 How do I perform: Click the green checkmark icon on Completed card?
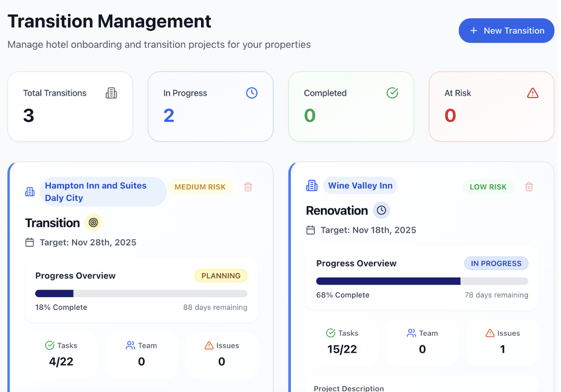[x=392, y=93]
